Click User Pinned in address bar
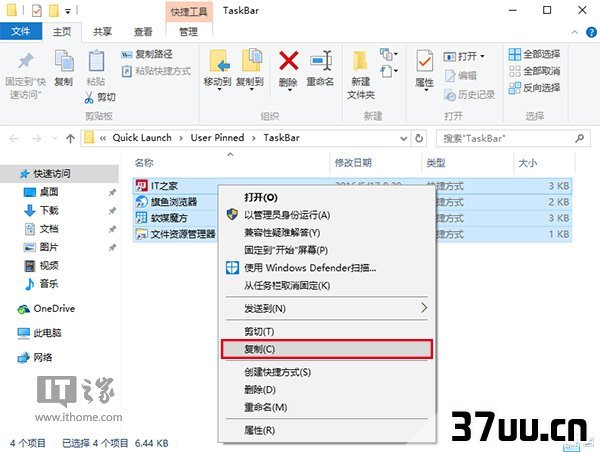 [x=217, y=138]
